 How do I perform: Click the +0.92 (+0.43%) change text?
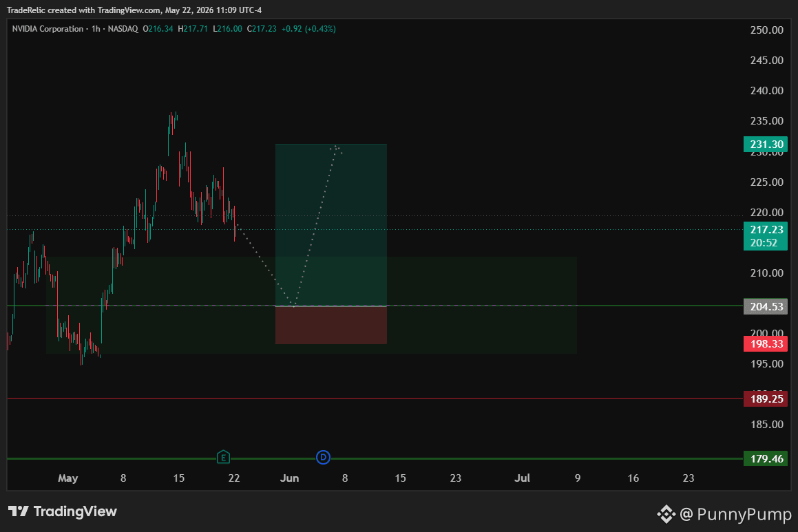coord(308,29)
